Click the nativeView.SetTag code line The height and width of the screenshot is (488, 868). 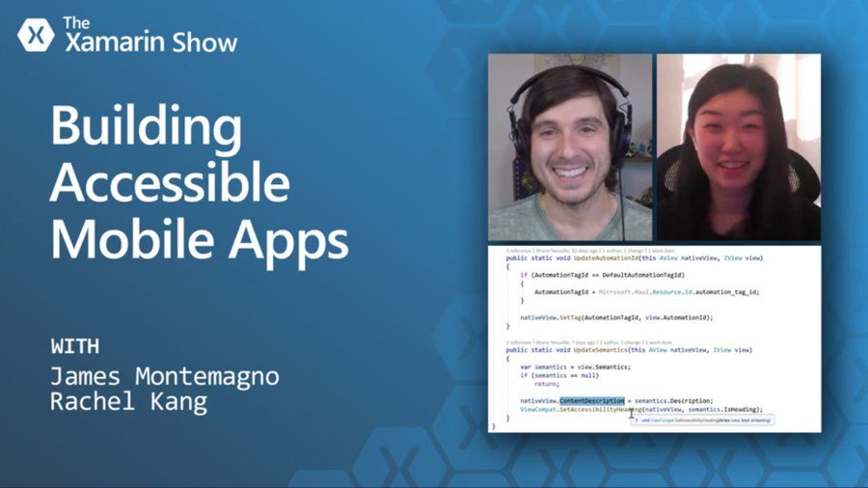616,317
